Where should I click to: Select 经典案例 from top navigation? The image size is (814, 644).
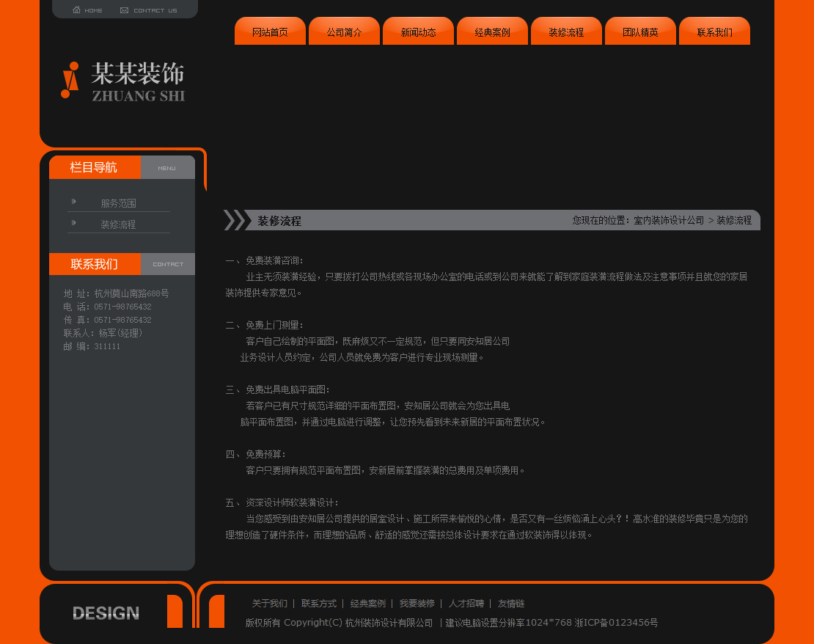click(492, 31)
